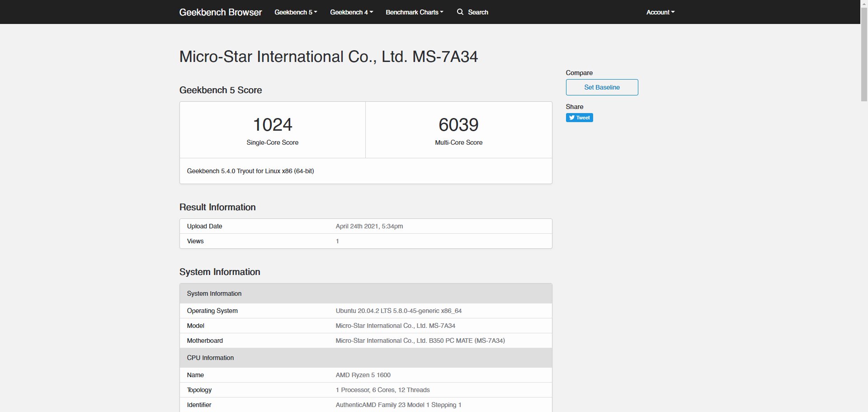Image resolution: width=868 pixels, height=412 pixels.
Task: Click the large System Information heading
Action: (x=220, y=272)
